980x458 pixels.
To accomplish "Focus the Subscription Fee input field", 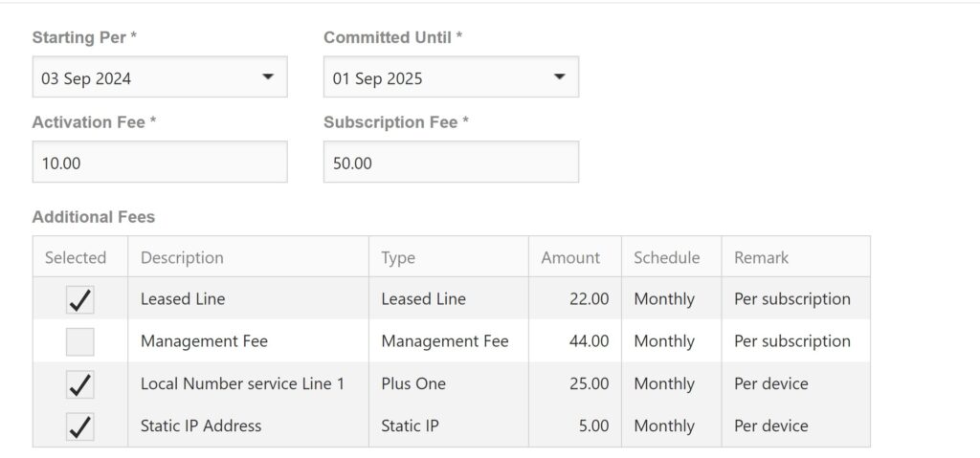I will coord(451,163).
